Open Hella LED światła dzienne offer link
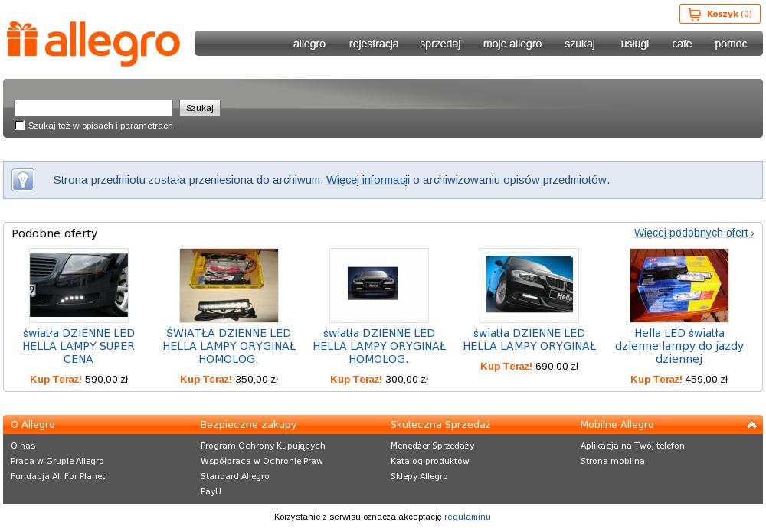Image resolution: width=766 pixels, height=532 pixels. pos(679,346)
